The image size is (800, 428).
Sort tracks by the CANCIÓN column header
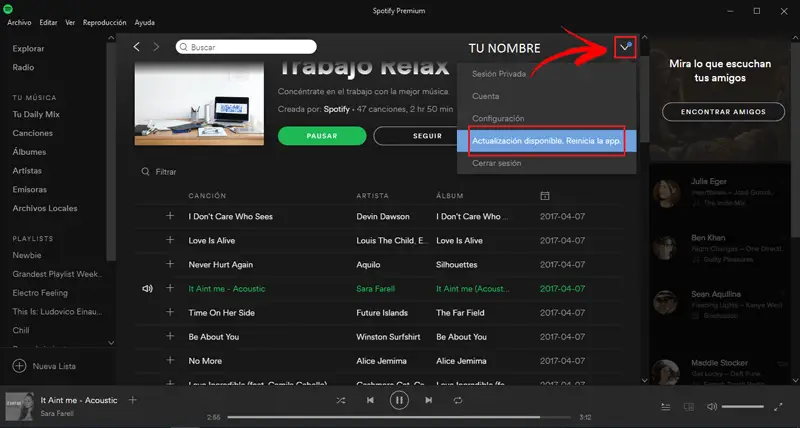coord(207,196)
